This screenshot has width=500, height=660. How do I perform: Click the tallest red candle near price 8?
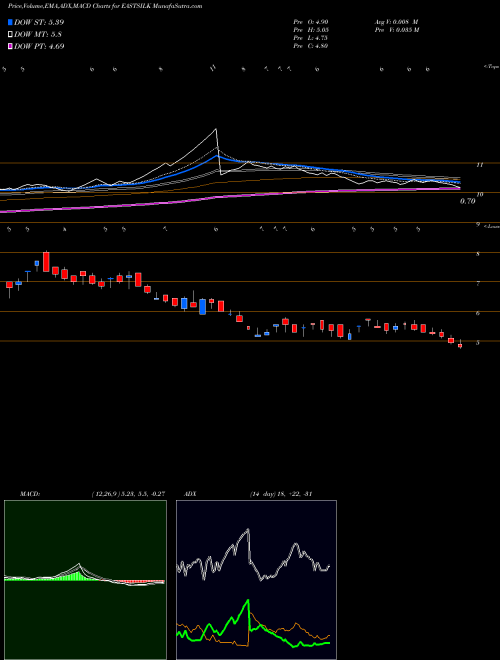[46, 262]
